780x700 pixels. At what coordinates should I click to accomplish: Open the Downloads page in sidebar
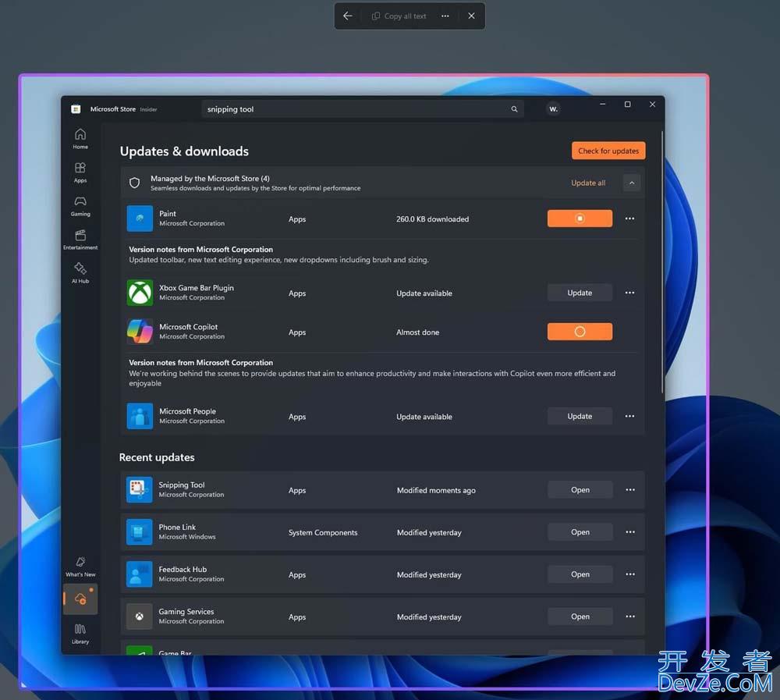pyautogui.click(x=80, y=599)
